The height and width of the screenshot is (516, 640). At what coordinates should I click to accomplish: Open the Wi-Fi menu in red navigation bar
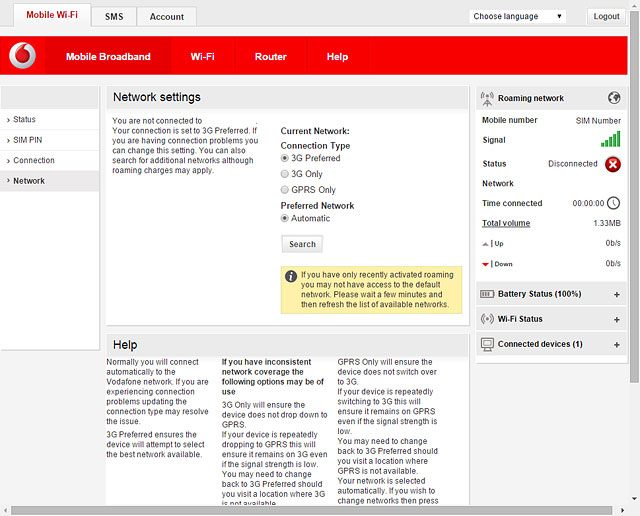coord(203,57)
